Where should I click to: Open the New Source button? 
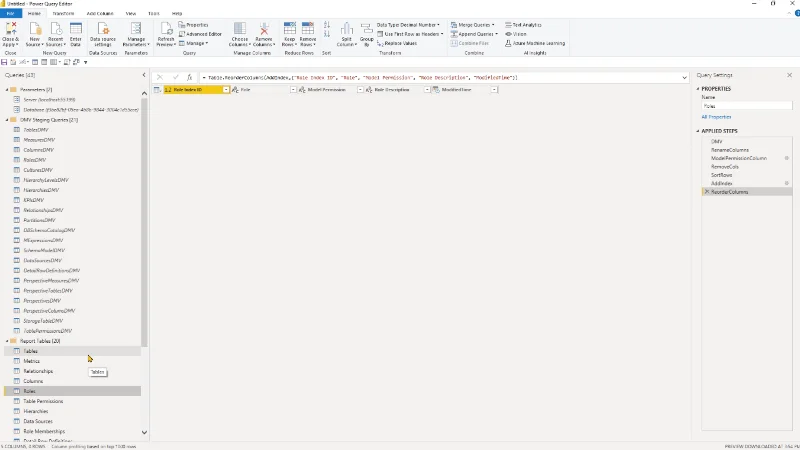point(34,34)
